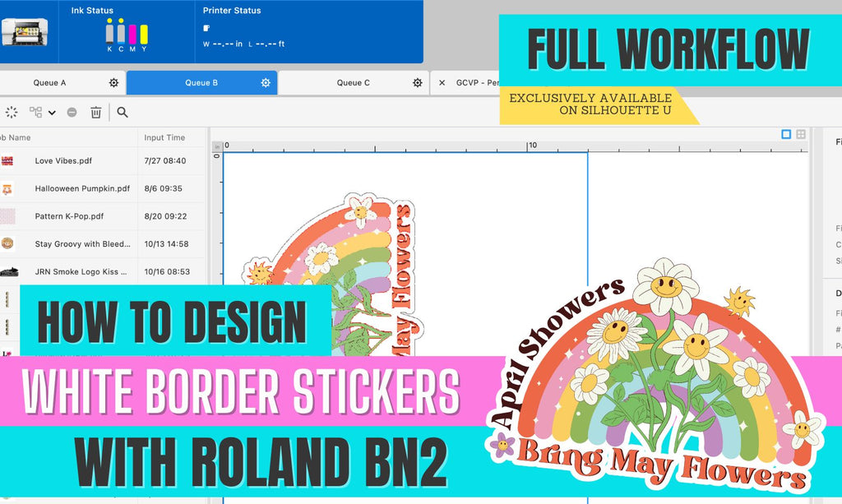
Task: Select the JRN Smoke Logo Kiss job
Action: coord(81,271)
